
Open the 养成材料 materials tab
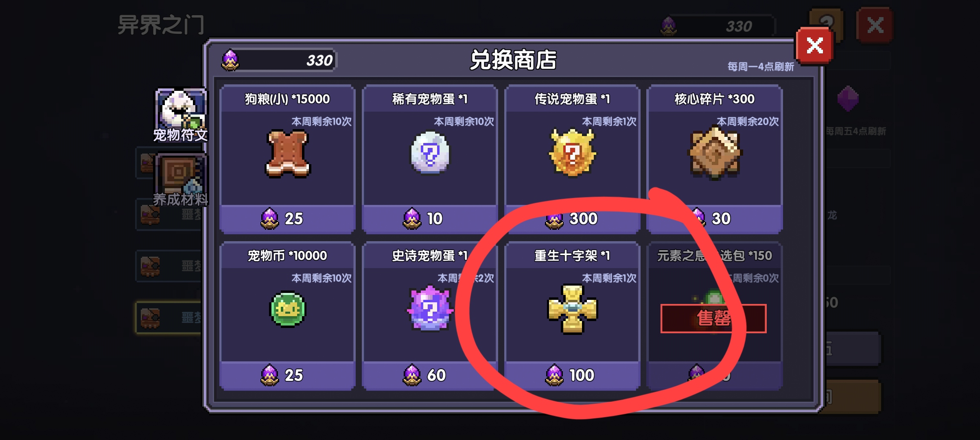click(x=181, y=180)
